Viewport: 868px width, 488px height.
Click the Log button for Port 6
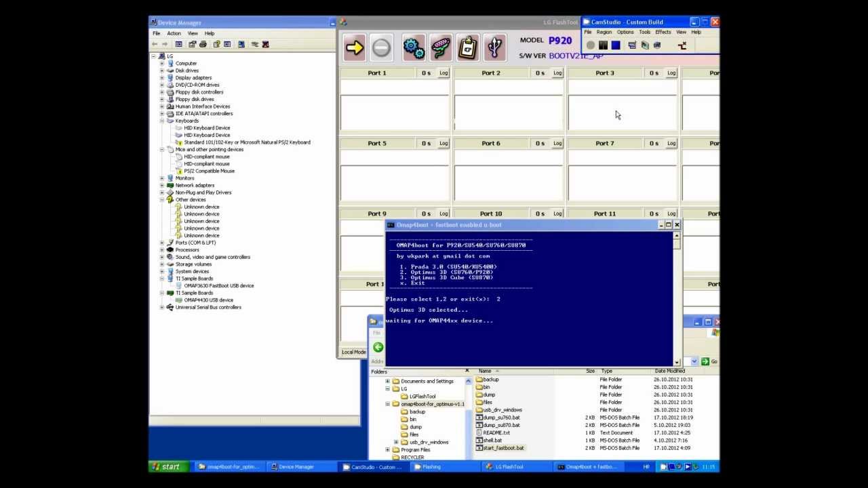click(x=557, y=143)
